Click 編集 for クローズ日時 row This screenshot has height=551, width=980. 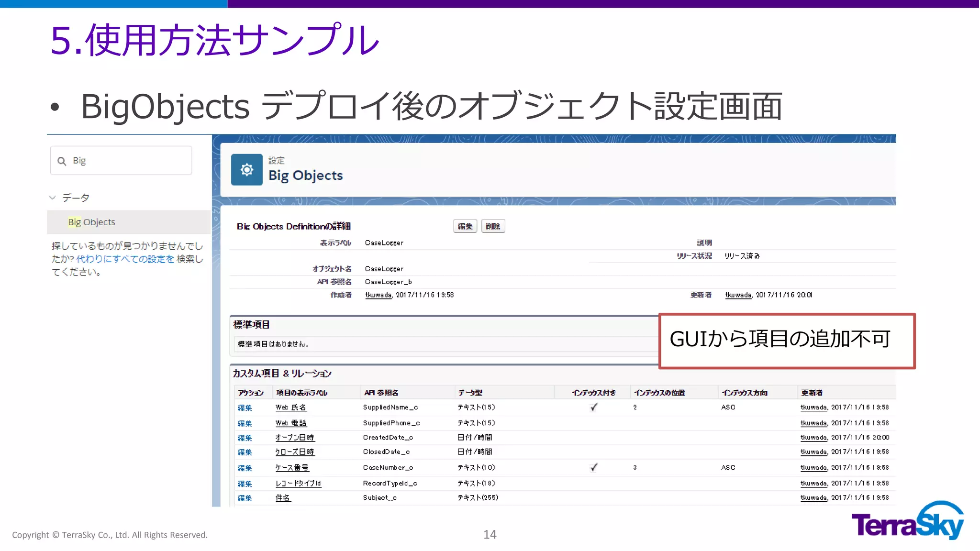tap(245, 452)
